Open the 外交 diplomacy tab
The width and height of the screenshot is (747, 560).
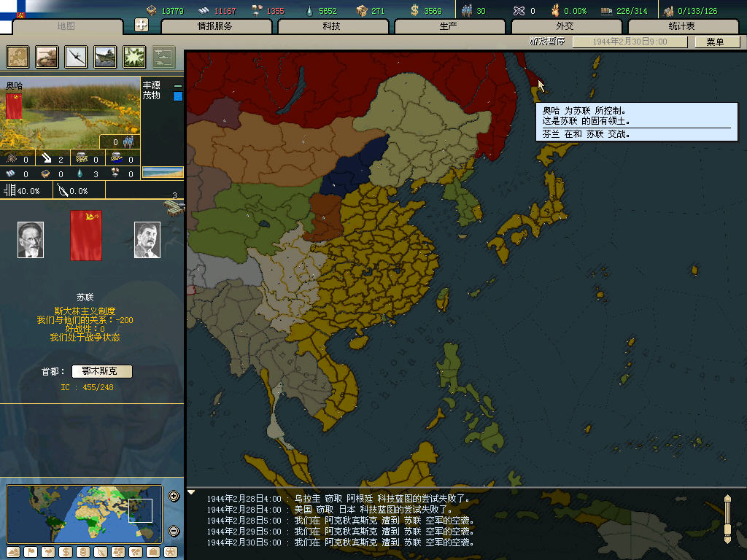click(565, 26)
